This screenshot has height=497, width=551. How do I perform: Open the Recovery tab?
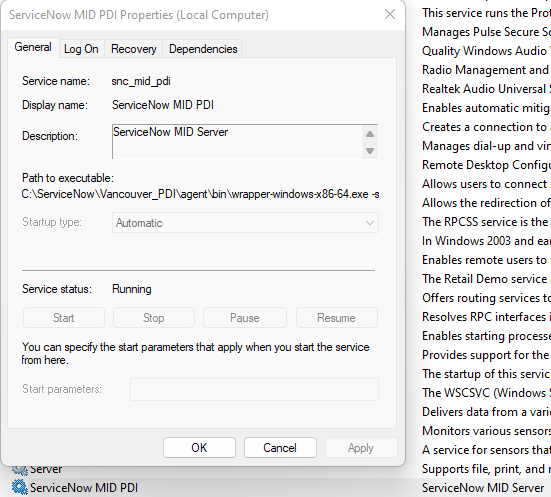pos(134,49)
